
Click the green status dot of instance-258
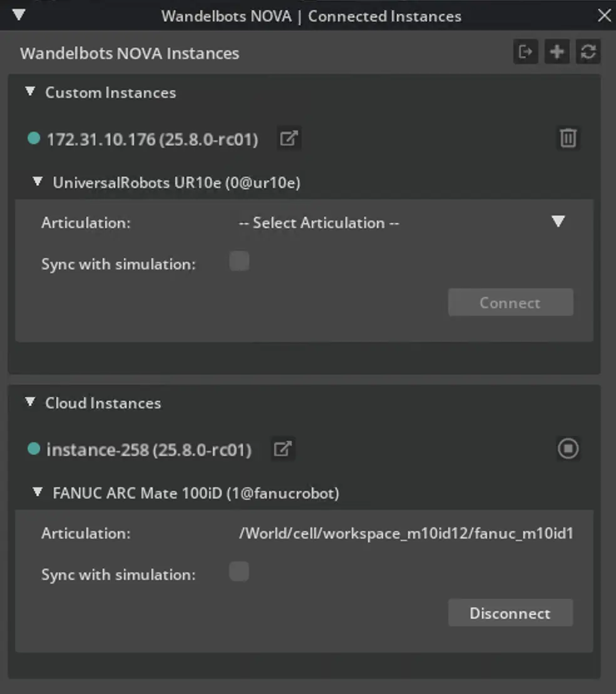34,449
